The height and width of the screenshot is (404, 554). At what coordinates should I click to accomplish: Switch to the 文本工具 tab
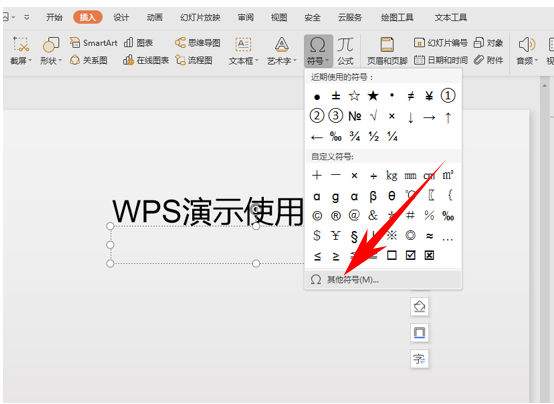450,17
